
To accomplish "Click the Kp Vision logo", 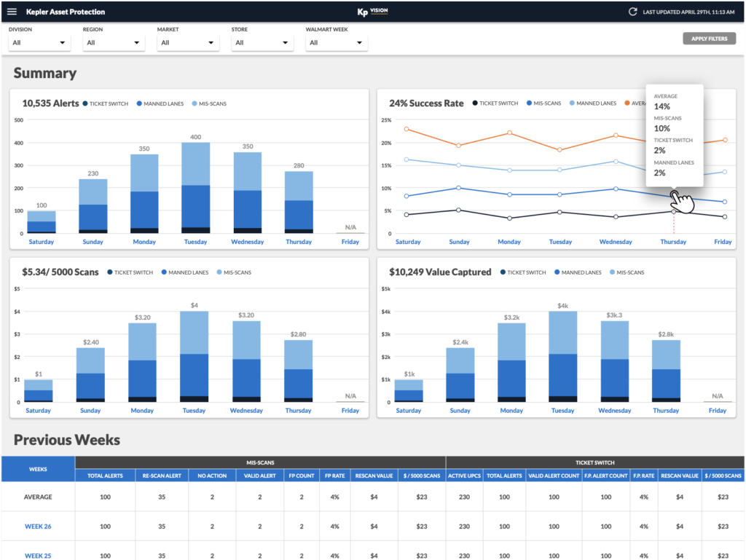I will tap(372, 12).
